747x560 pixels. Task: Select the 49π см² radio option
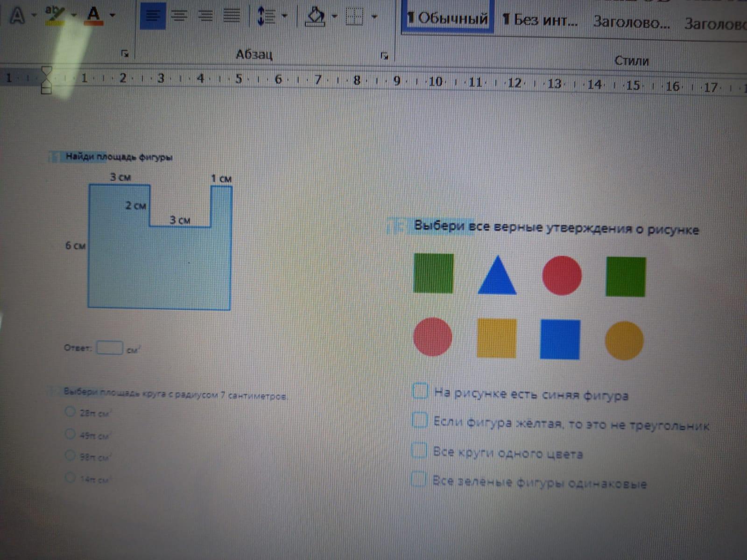coord(70,434)
